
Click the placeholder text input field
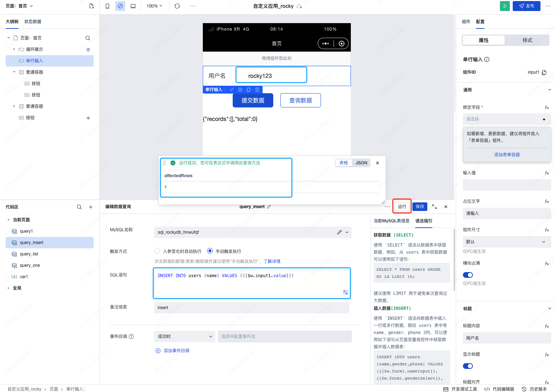coord(506,213)
